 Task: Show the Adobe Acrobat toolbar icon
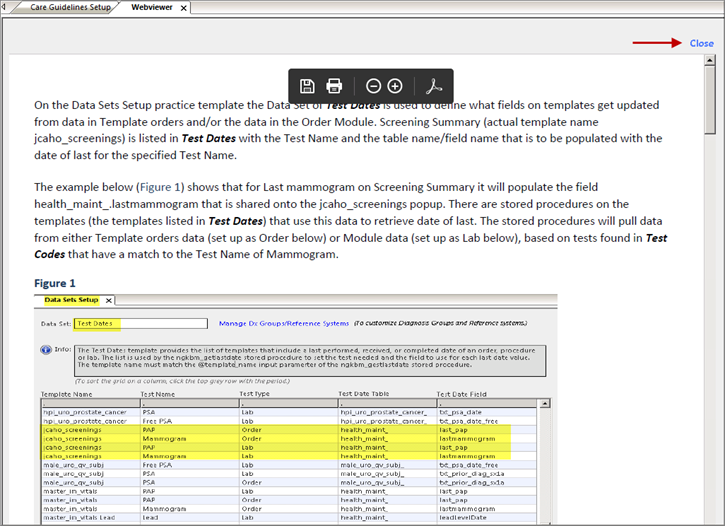434,86
